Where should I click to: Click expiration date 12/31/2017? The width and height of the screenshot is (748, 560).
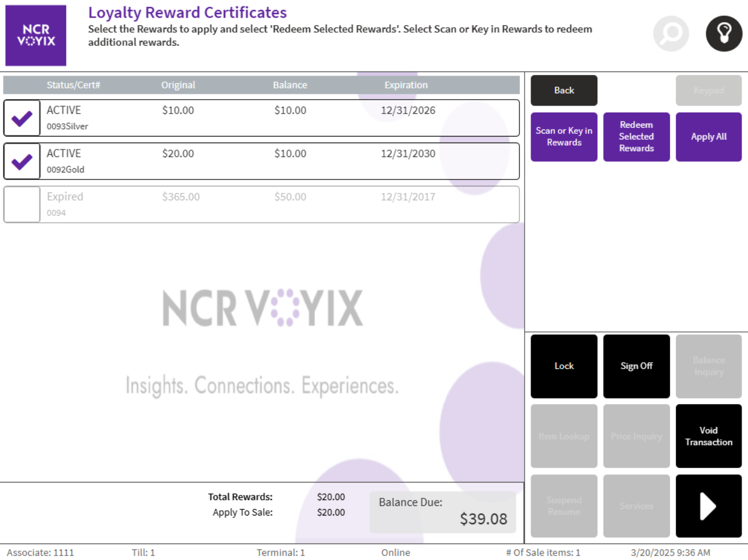click(408, 197)
